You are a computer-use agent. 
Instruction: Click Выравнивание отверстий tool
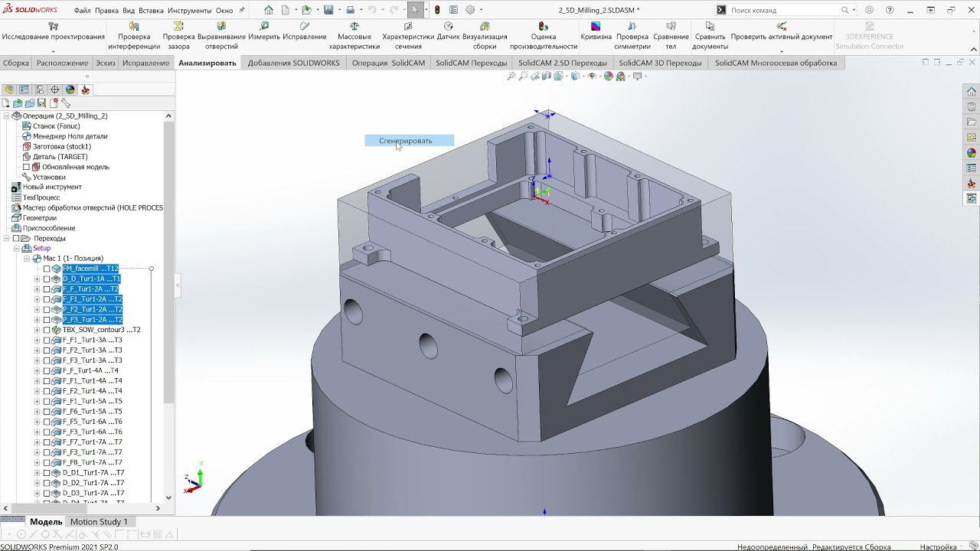pyautogui.click(x=221, y=36)
